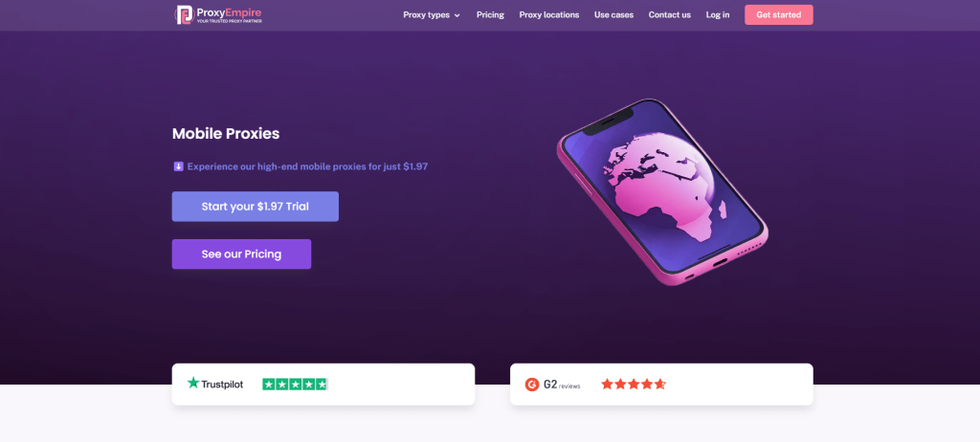Click the Trustpilot green star logo
Viewport: 980px width, 442px height.
click(193, 383)
